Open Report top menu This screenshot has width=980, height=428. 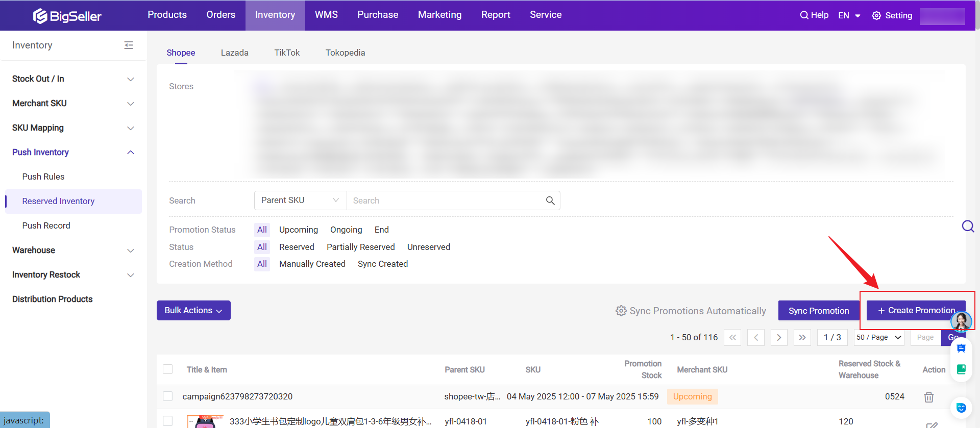pos(496,15)
